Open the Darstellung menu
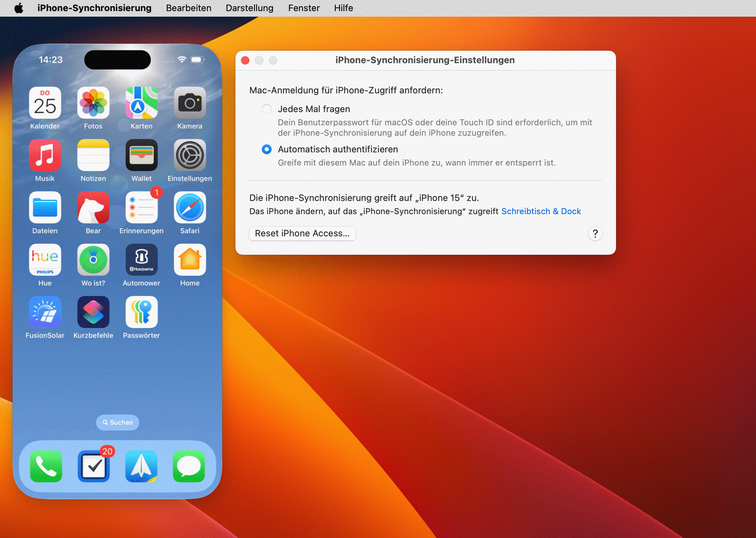The width and height of the screenshot is (756, 538). 249,8
